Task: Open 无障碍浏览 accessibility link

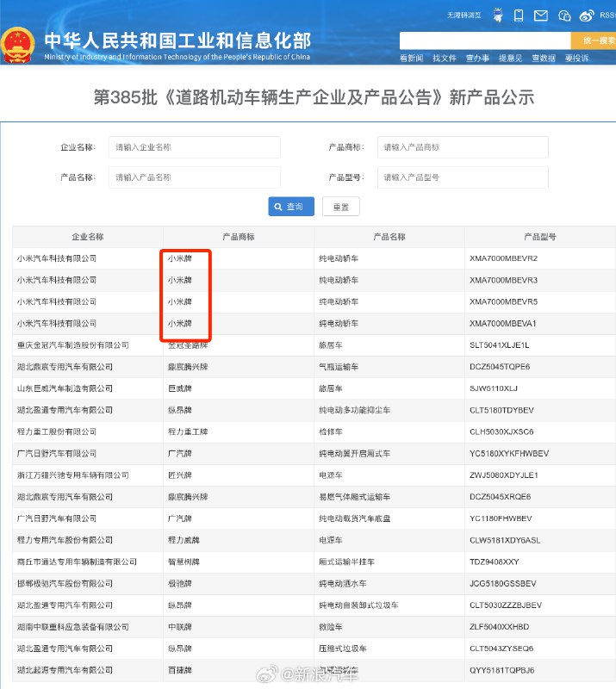Action: pyautogui.click(x=464, y=16)
